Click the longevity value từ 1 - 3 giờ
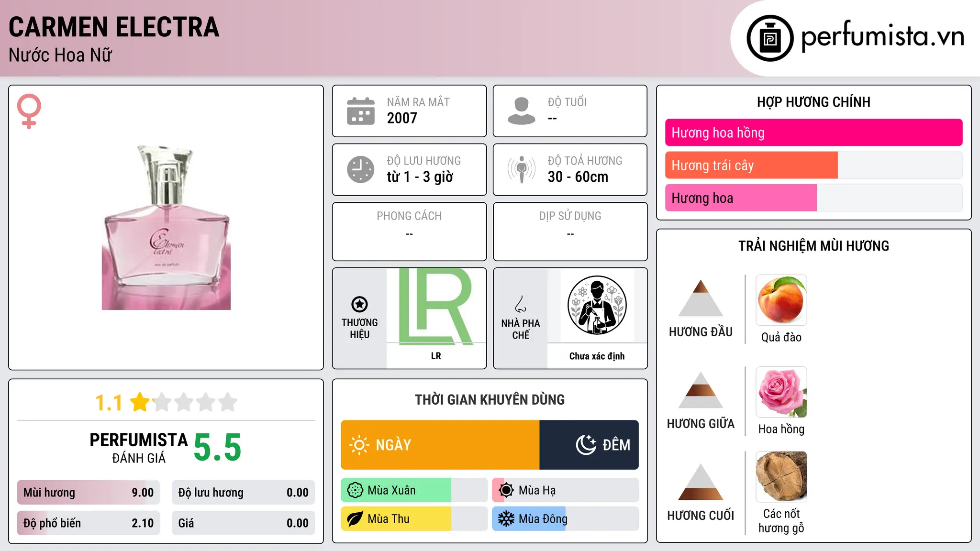 tap(420, 177)
